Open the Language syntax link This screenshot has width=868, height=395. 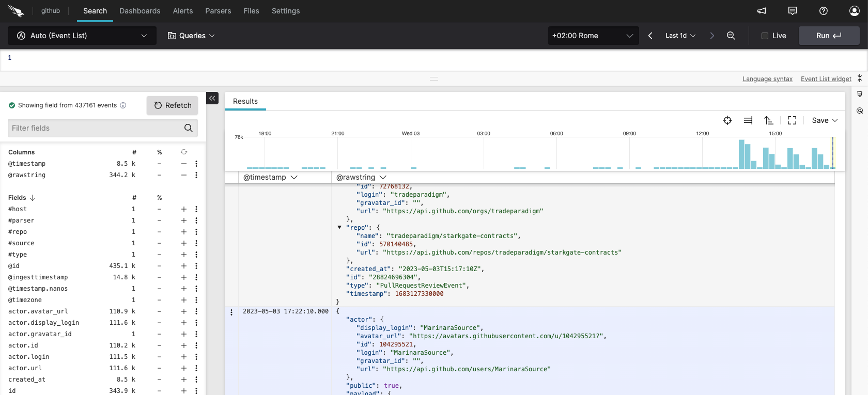click(x=767, y=79)
